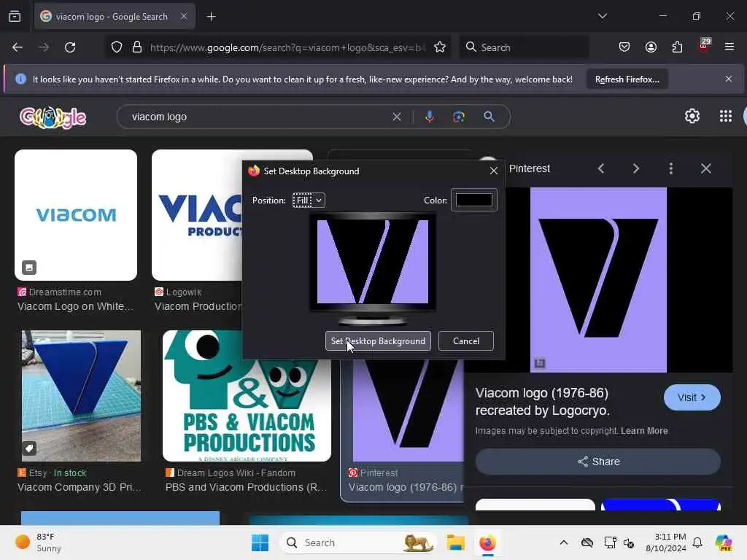The width and height of the screenshot is (747, 560).
Task: Bookmark this page with the star
Action: click(440, 47)
